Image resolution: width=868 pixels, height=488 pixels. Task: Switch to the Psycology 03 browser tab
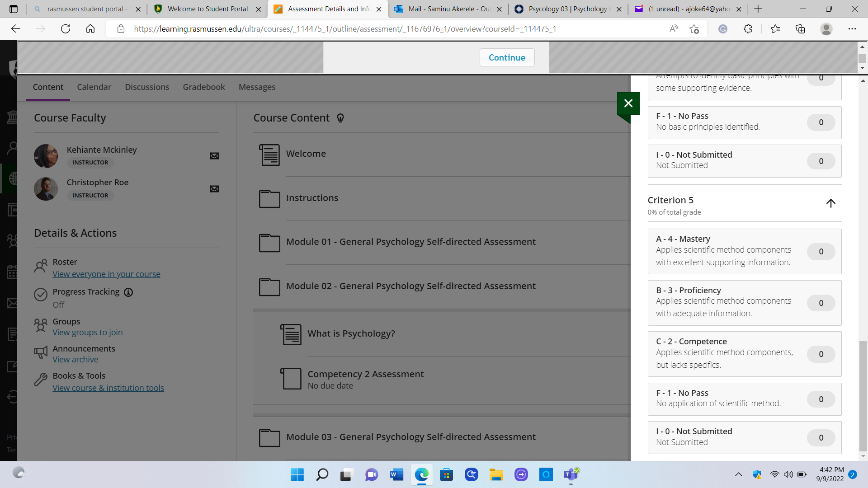pos(568,9)
